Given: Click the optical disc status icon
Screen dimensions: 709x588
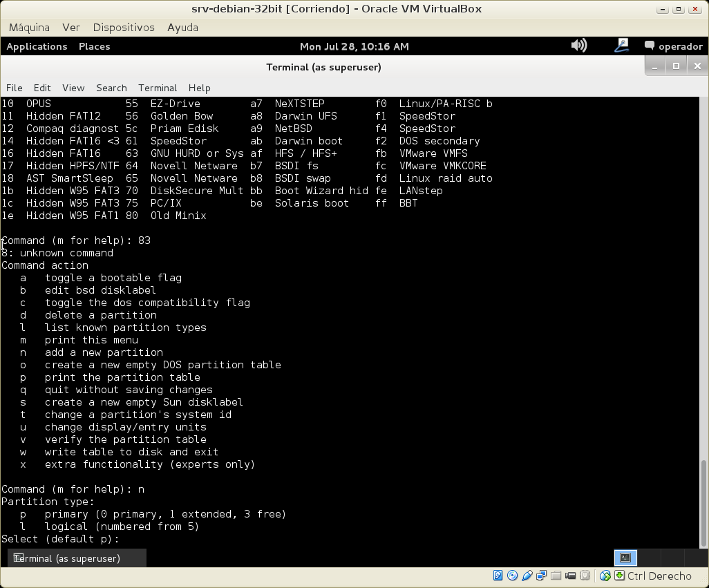Looking at the screenshot, I should click(x=512, y=576).
